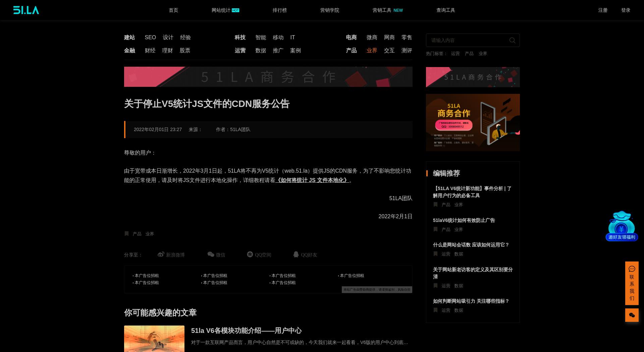Select the 智能 subcategory

click(x=261, y=37)
